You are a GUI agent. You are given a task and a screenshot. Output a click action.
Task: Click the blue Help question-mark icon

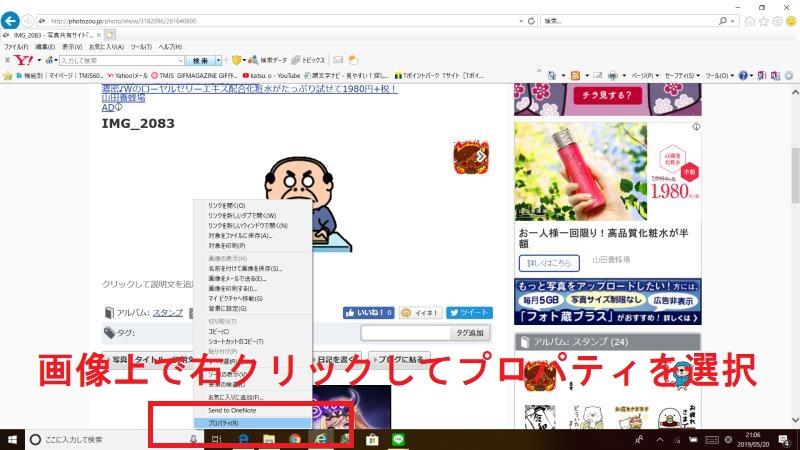pos(743,76)
